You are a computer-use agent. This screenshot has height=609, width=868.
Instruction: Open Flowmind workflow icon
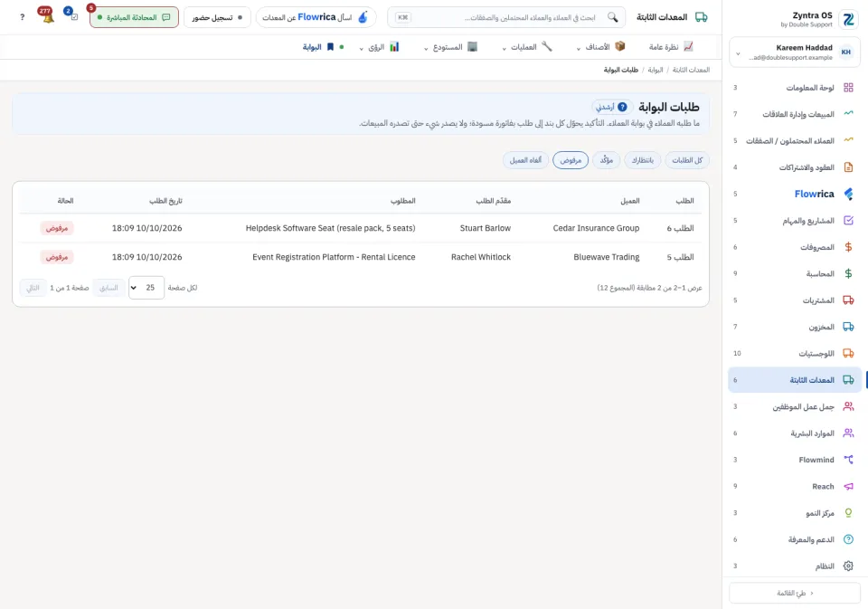pos(848,460)
